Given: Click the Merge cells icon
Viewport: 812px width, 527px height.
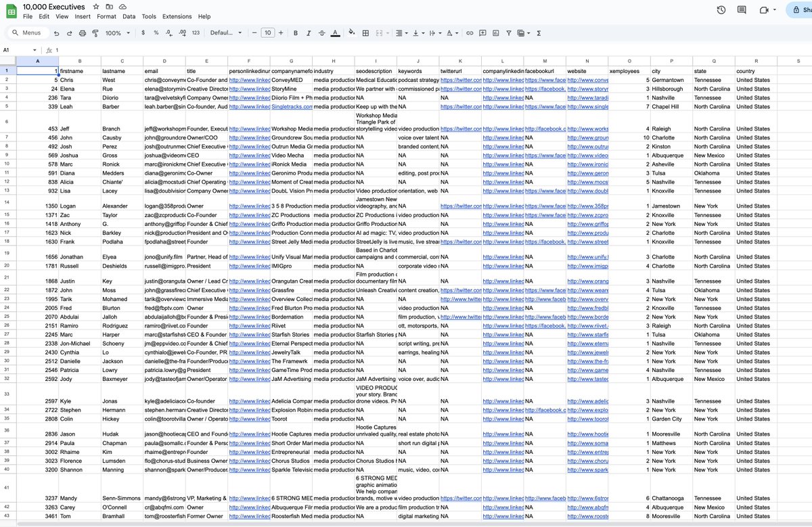Looking at the screenshot, I should [379, 32].
